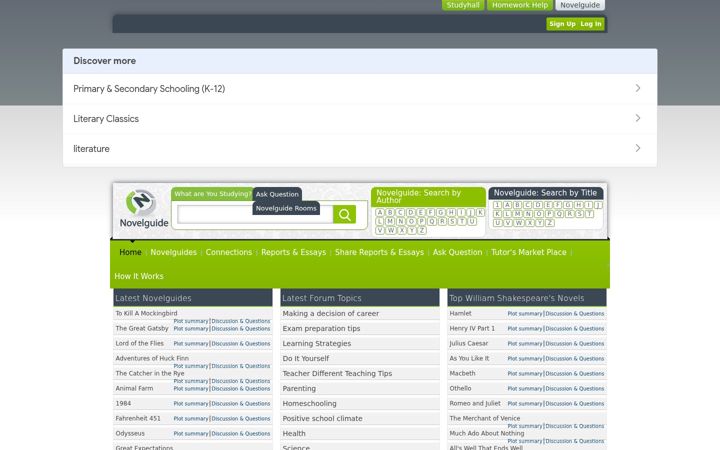Select letter Z in Search by Author
Image resolution: width=720 pixels, height=450 pixels.
tap(422, 230)
